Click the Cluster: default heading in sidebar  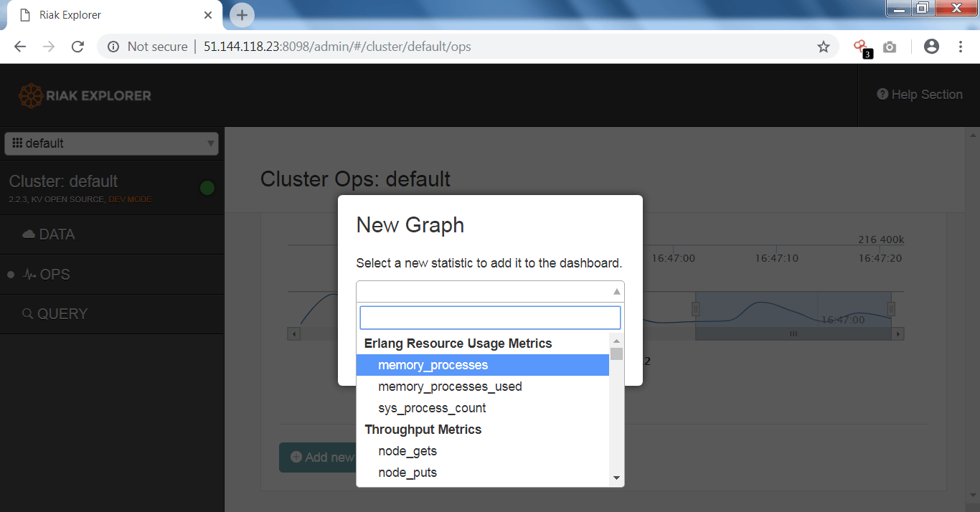(x=63, y=181)
